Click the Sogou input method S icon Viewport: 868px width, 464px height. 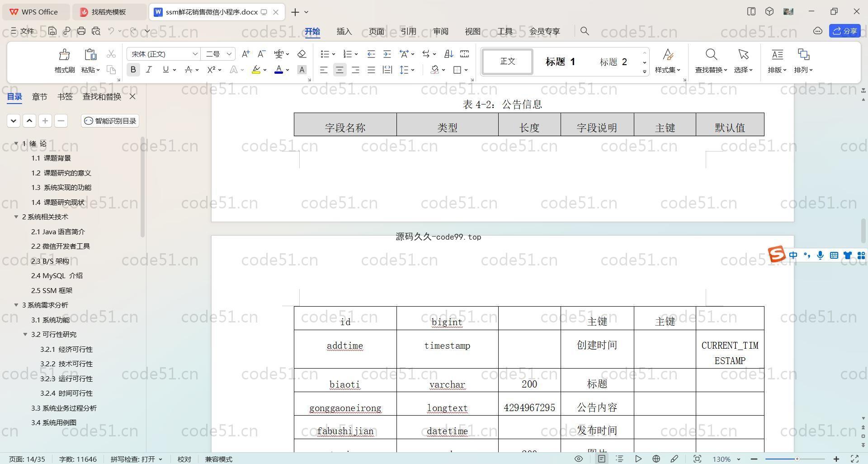point(777,255)
